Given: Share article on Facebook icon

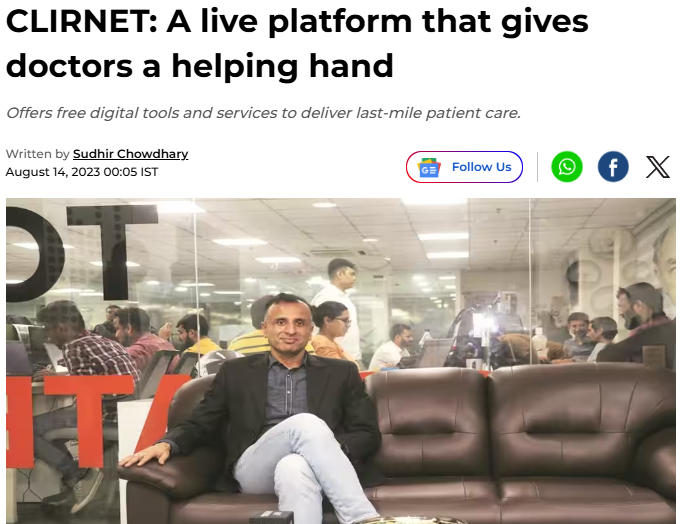Looking at the screenshot, I should pyautogui.click(x=613, y=167).
